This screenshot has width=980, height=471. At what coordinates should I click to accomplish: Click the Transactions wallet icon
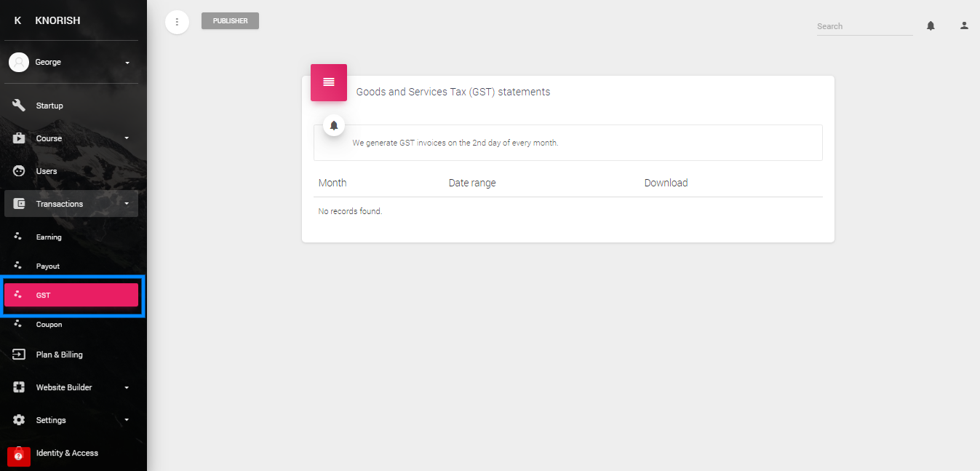19,204
